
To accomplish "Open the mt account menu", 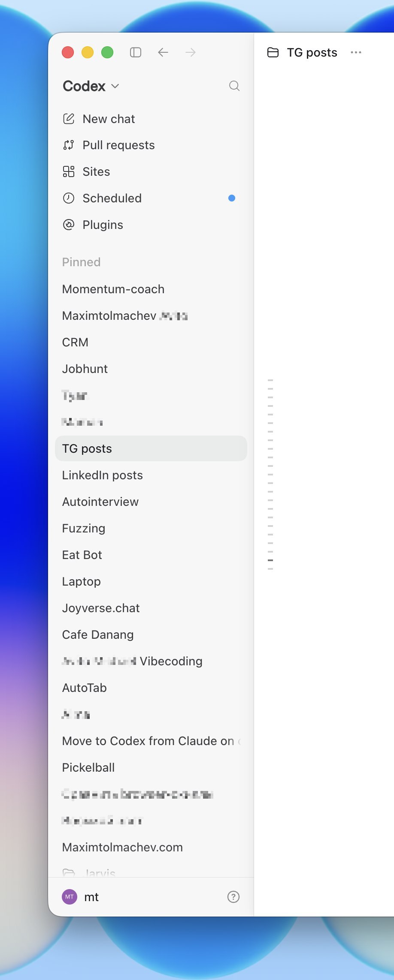I will pos(81,897).
